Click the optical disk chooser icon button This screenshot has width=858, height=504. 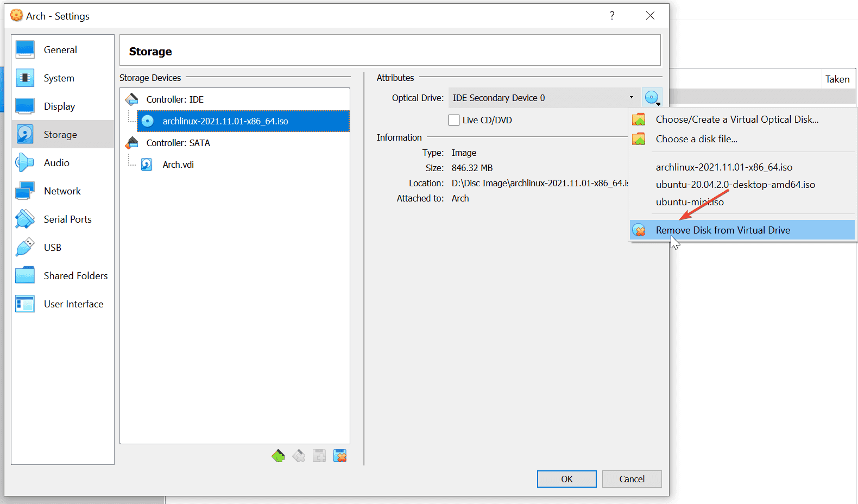pyautogui.click(x=652, y=98)
